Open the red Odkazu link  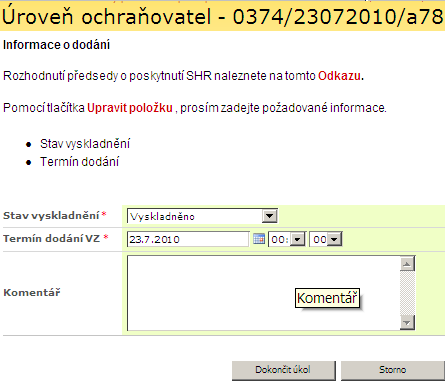pyautogui.click(x=339, y=76)
